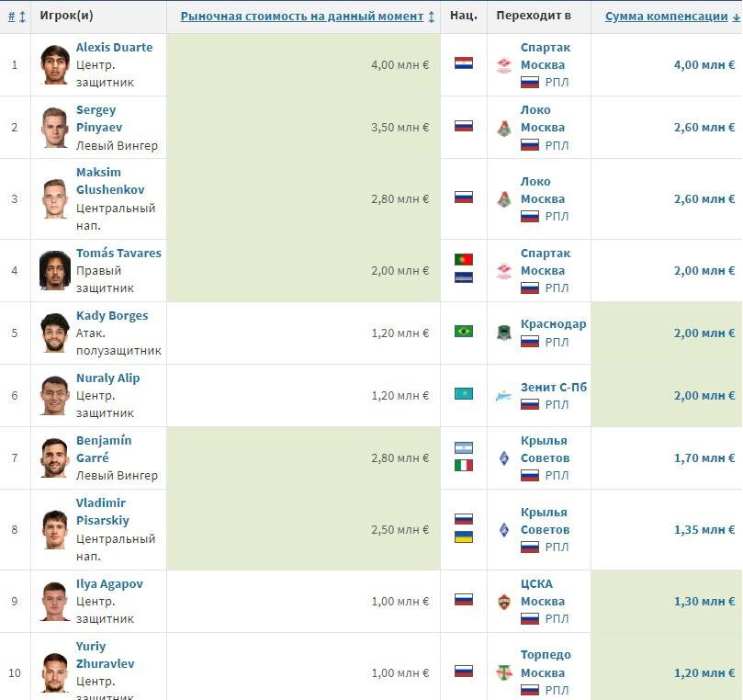The width and height of the screenshot is (743, 700).
Task: Open Краснодар club page link
Action: (x=554, y=324)
